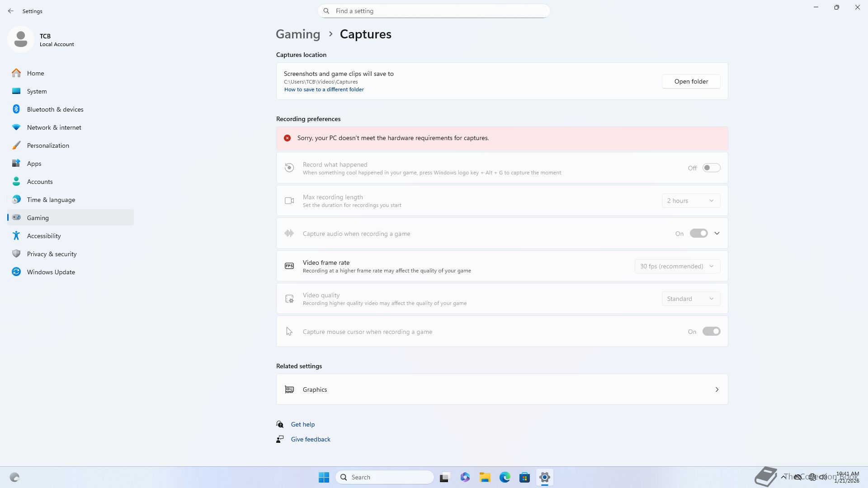Toggle Capture audio when recording a game

tap(698, 234)
